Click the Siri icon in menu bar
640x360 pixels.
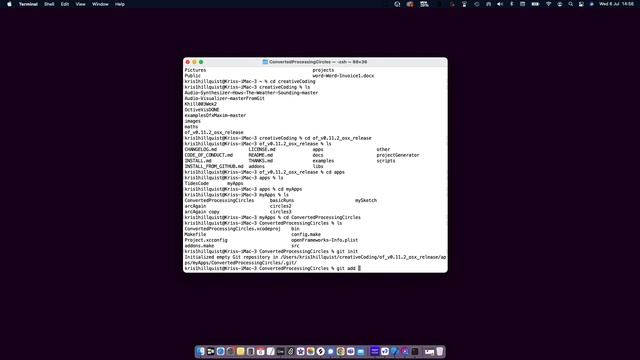click(592, 4)
